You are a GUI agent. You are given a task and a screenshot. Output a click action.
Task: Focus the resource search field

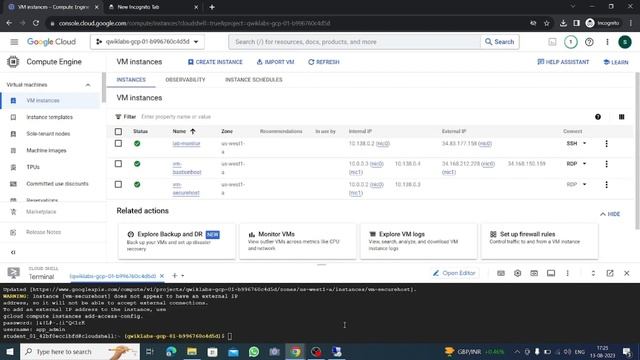coord(354,42)
